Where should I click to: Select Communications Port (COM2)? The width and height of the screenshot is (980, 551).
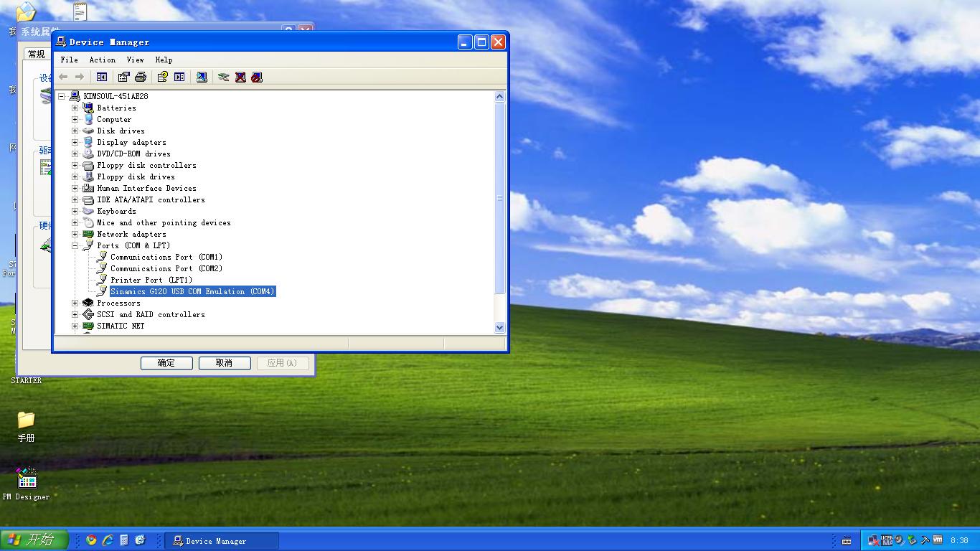click(166, 268)
